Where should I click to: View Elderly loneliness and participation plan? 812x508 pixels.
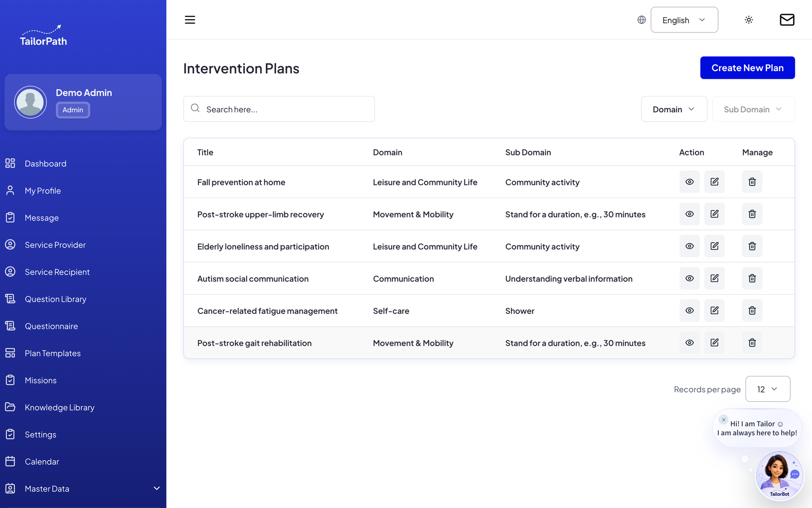689,246
